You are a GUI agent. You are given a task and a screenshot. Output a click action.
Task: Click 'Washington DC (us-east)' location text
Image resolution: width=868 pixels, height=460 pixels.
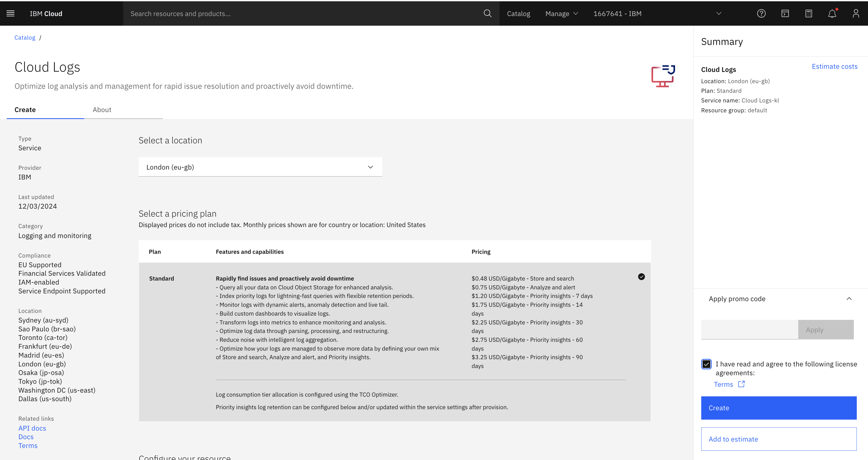(x=57, y=390)
